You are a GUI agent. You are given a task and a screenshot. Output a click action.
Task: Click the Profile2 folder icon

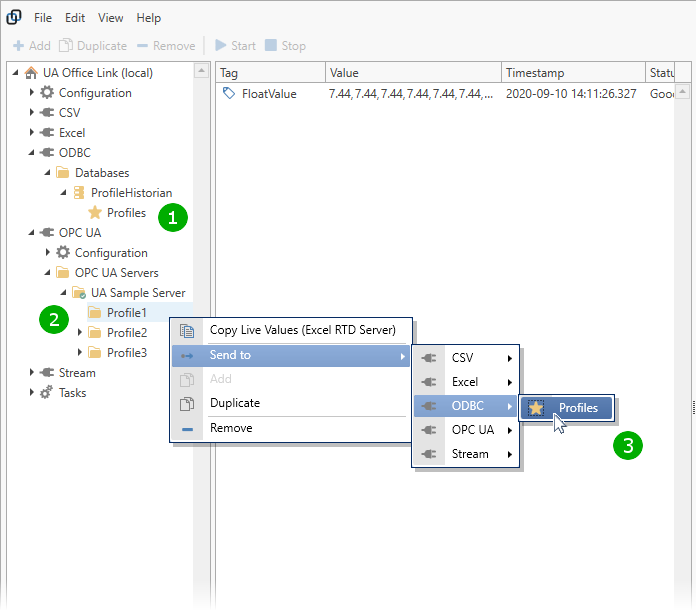click(95, 333)
